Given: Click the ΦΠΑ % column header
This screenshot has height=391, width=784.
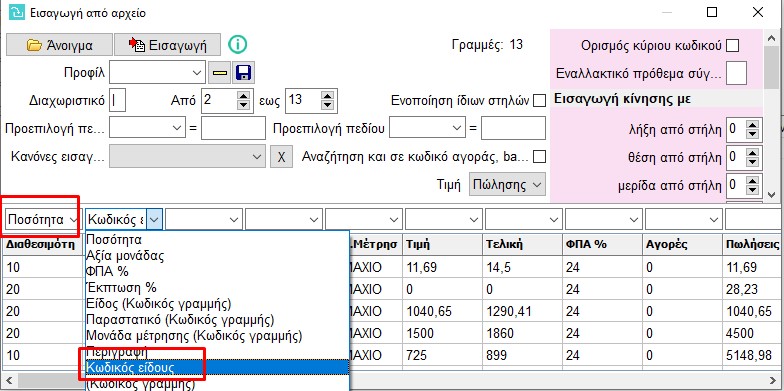Looking at the screenshot, I should [x=602, y=244].
